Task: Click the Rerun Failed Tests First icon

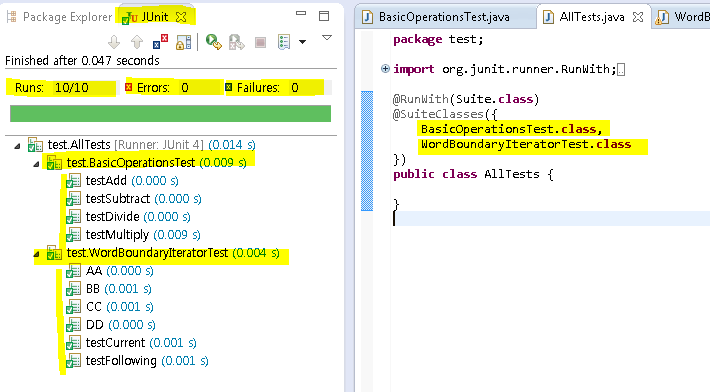Action: tap(236, 42)
